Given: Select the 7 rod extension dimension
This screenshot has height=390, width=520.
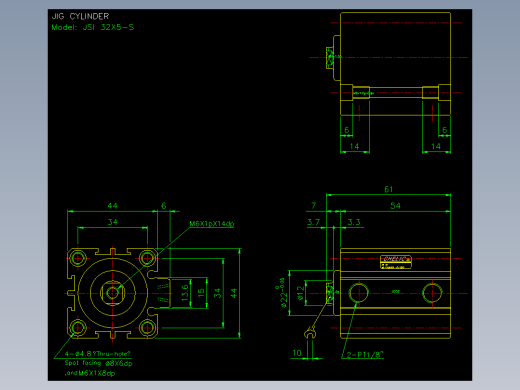Looking at the screenshot, I should 313,206.
